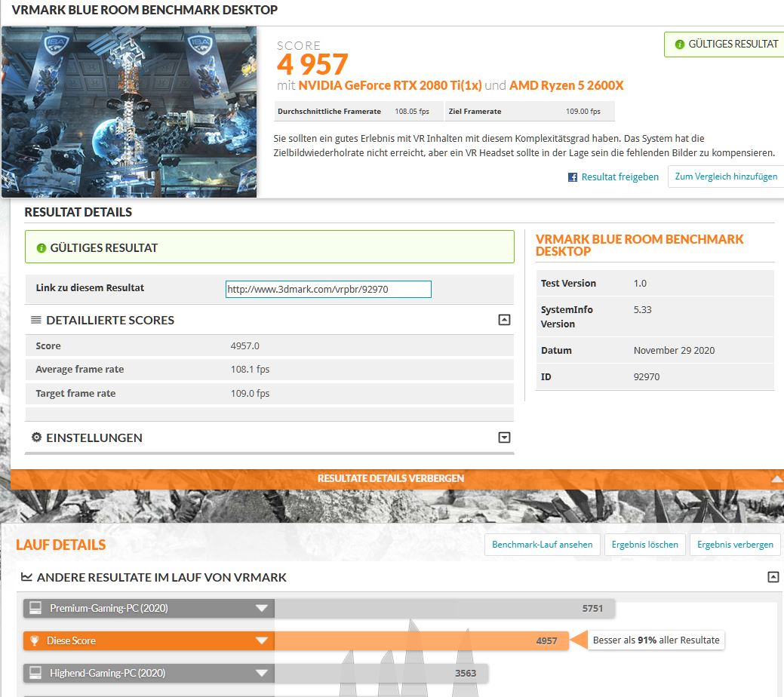Open AMD Ryzen 5 2600X link
784x697 pixels.
click(567, 85)
